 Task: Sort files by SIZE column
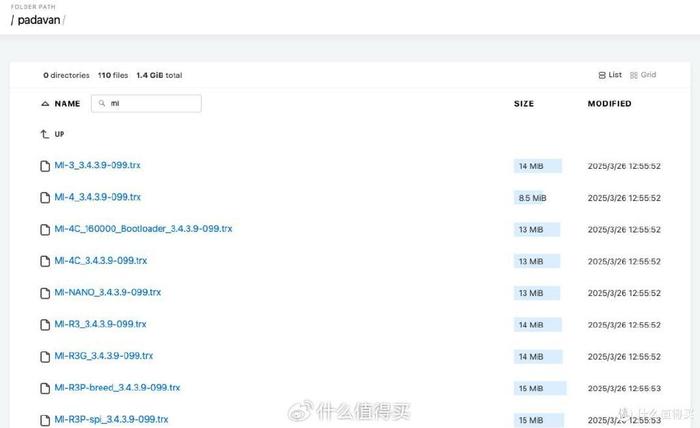tap(524, 104)
